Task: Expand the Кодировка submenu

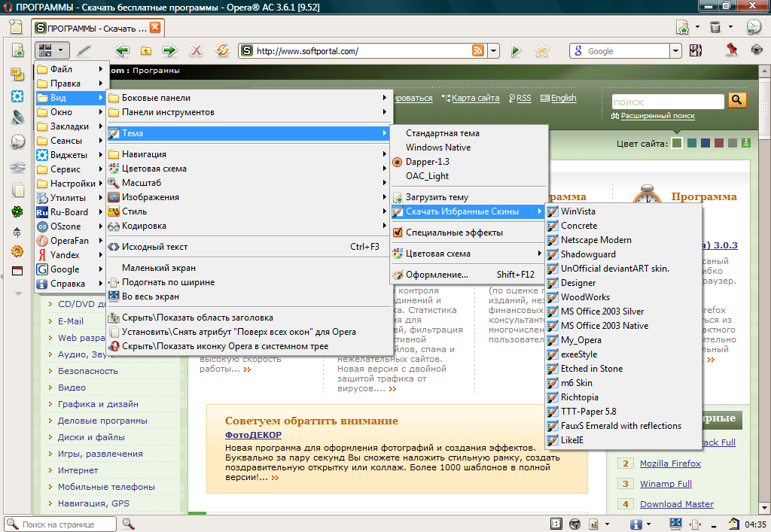Action: pos(249,226)
